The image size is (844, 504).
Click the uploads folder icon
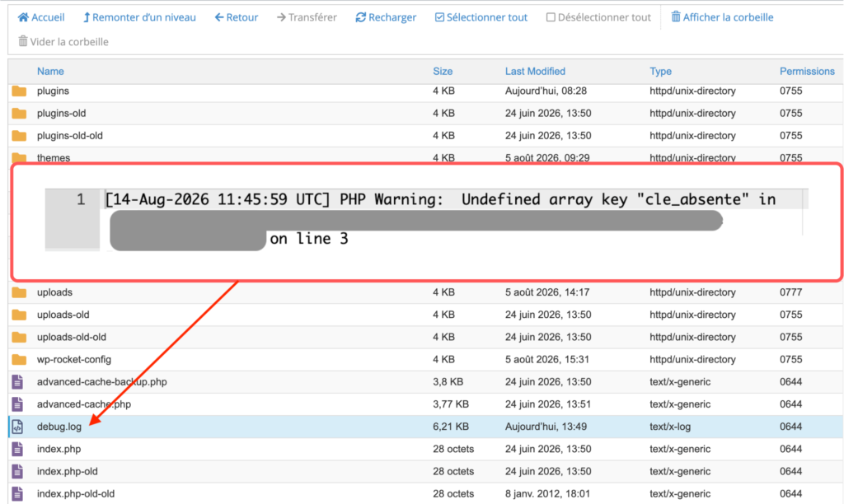point(19,292)
